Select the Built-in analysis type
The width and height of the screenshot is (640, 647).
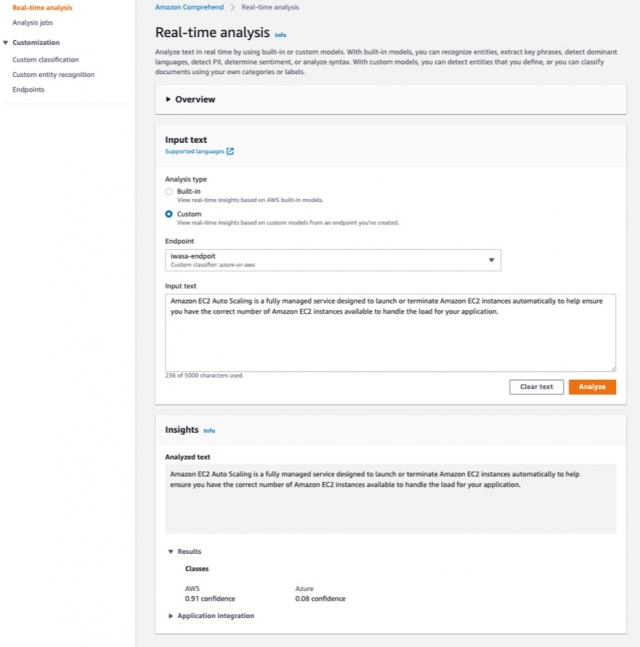(x=169, y=190)
